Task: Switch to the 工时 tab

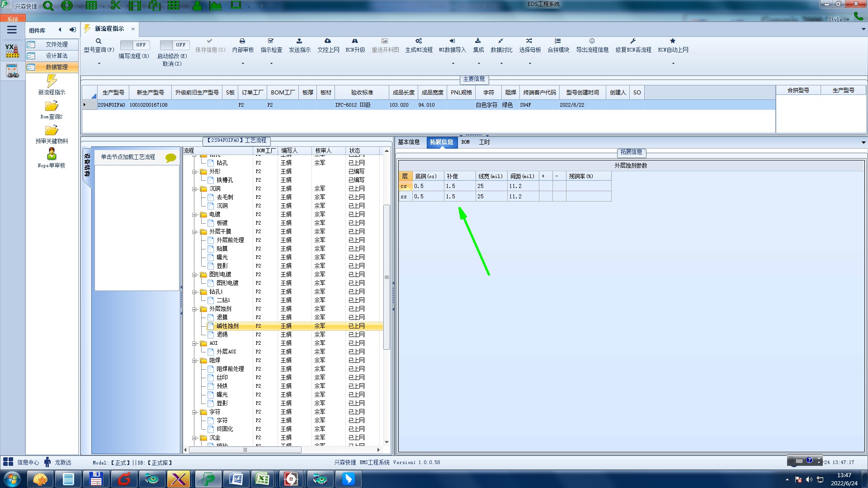Action: pos(484,142)
